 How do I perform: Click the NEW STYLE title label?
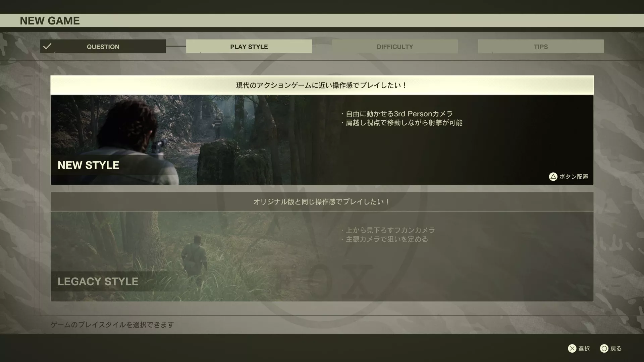point(88,165)
